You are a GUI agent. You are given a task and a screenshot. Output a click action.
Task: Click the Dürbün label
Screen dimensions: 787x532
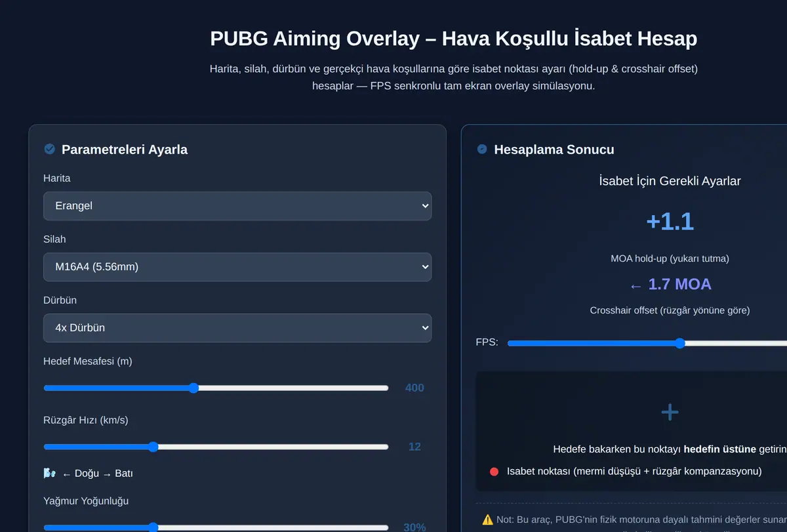tap(60, 300)
